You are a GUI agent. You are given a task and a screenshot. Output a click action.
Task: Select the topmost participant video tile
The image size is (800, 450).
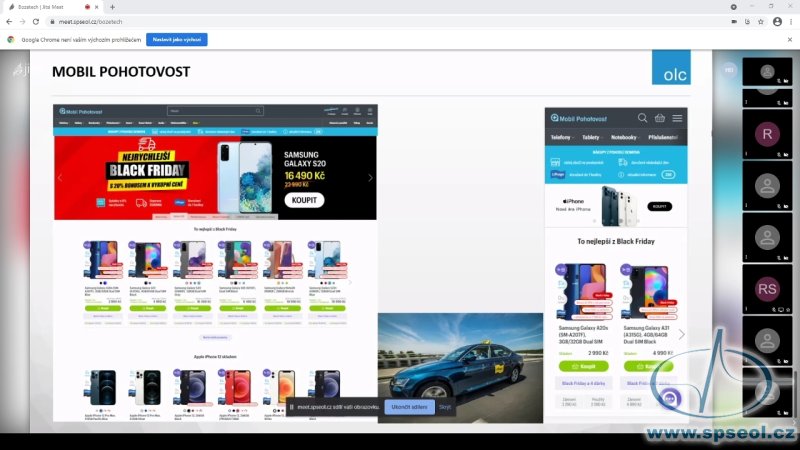pos(767,71)
